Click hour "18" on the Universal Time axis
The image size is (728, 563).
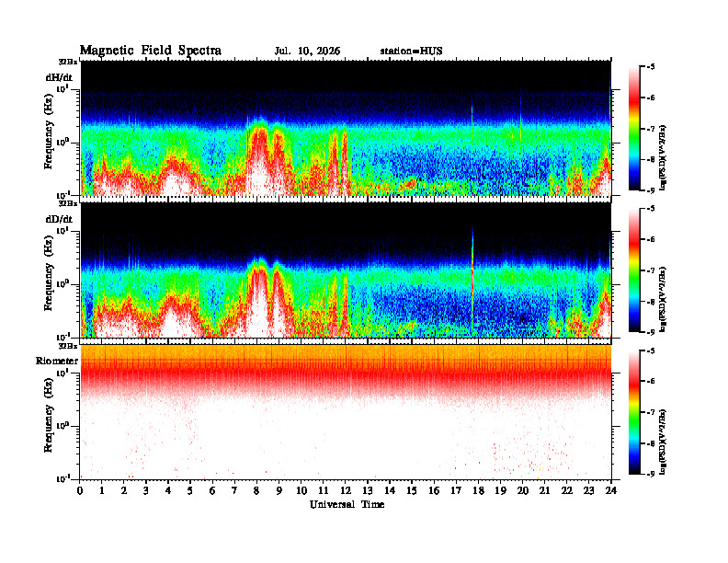(x=478, y=490)
